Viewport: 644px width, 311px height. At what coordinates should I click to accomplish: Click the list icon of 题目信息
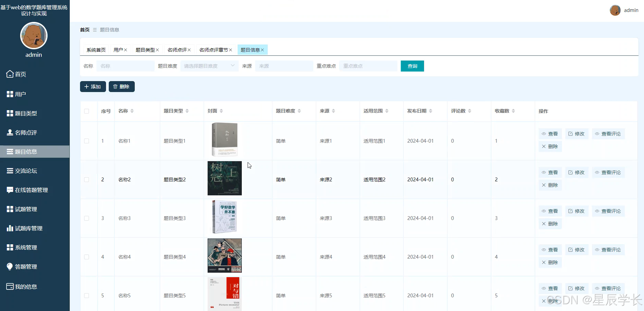pos(10,152)
